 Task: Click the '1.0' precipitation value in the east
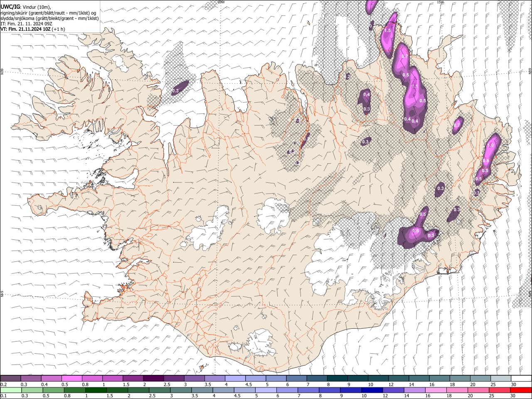(490, 145)
